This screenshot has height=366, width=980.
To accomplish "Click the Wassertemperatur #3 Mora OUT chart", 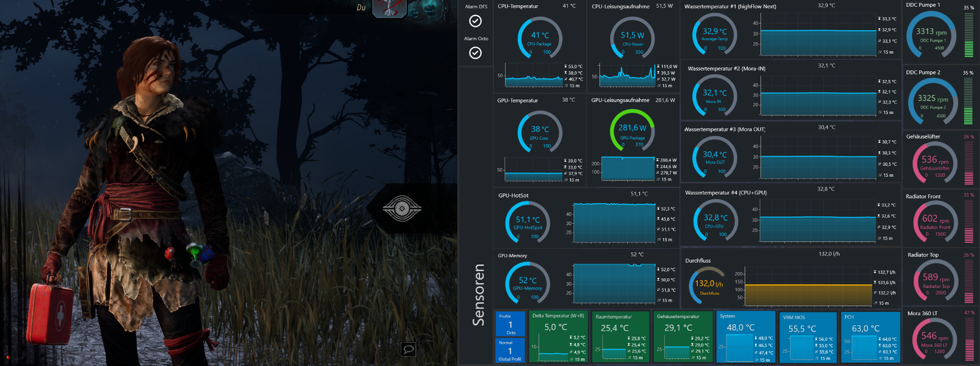I will [818, 158].
